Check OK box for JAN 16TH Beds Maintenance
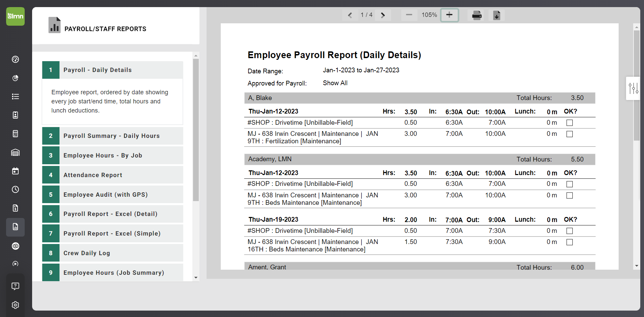This screenshot has height=317, width=644. pos(570,242)
